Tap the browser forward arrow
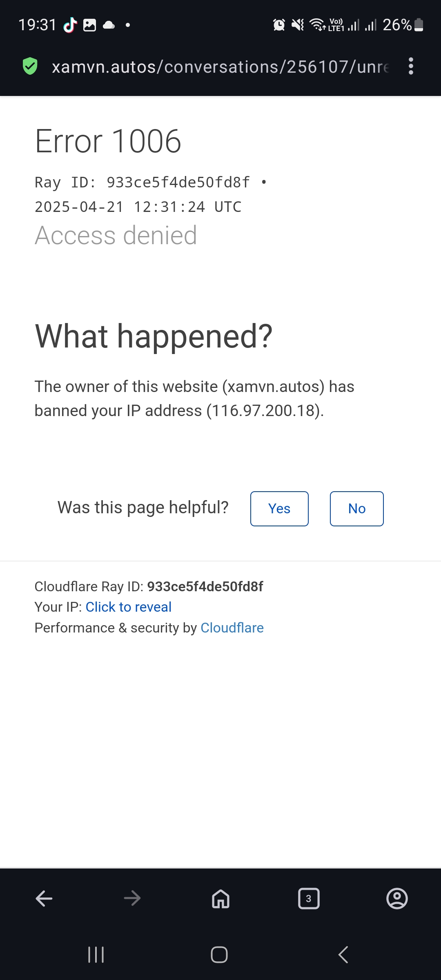The height and width of the screenshot is (980, 441). tap(132, 898)
